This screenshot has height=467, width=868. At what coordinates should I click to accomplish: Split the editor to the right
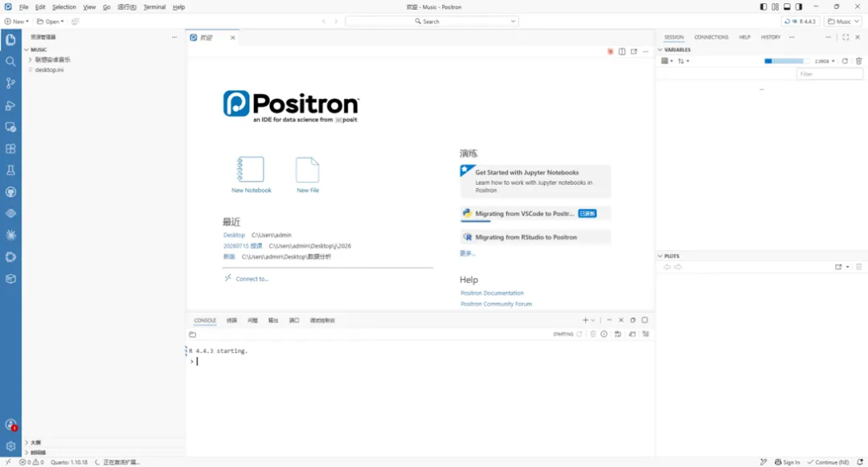pyautogui.click(x=622, y=51)
